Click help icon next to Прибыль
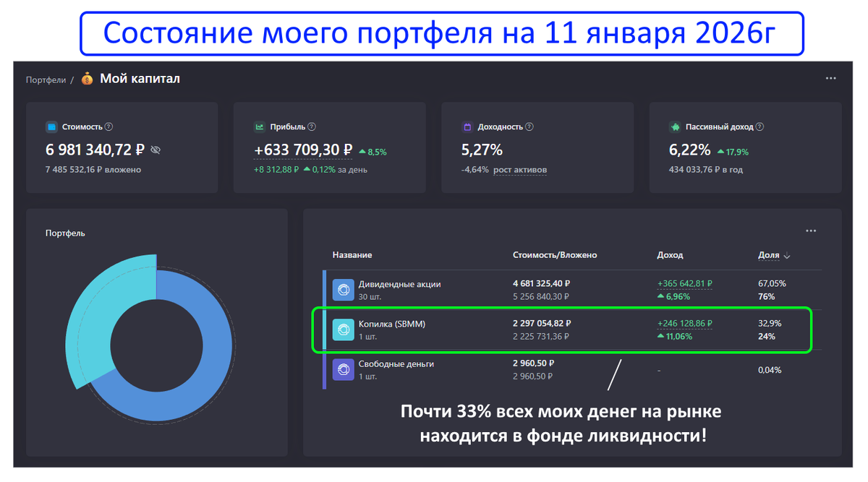868x482 pixels. click(x=312, y=126)
